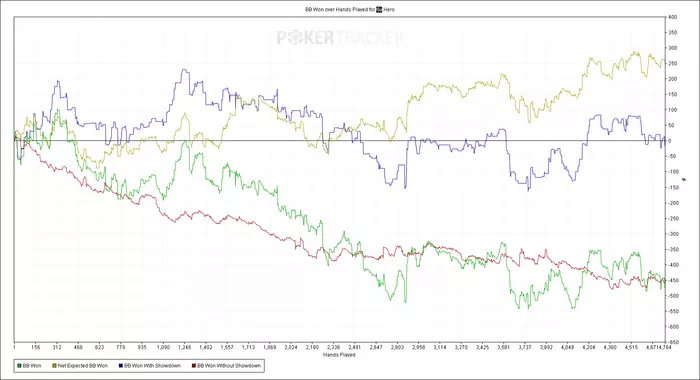Image resolution: width=700 pixels, height=380 pixels.
Task: Click the blue BB Won With Showdown swatch
Action: (121, 366)
